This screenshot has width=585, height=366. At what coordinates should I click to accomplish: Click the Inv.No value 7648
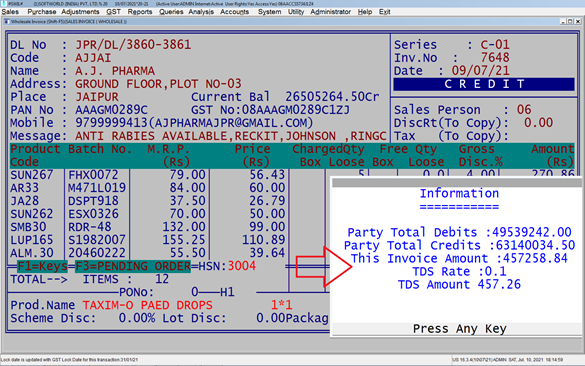495,58
